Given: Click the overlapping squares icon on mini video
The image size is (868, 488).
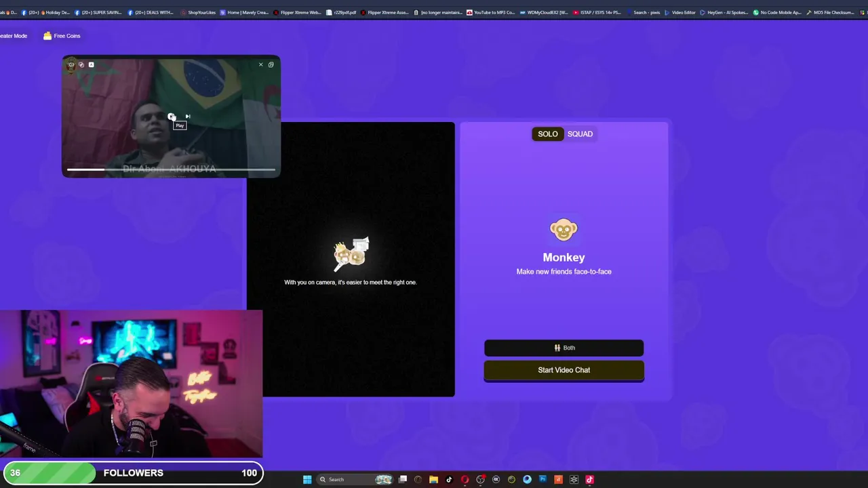Looking at the screenshot, I should click(x=81, y=64).
